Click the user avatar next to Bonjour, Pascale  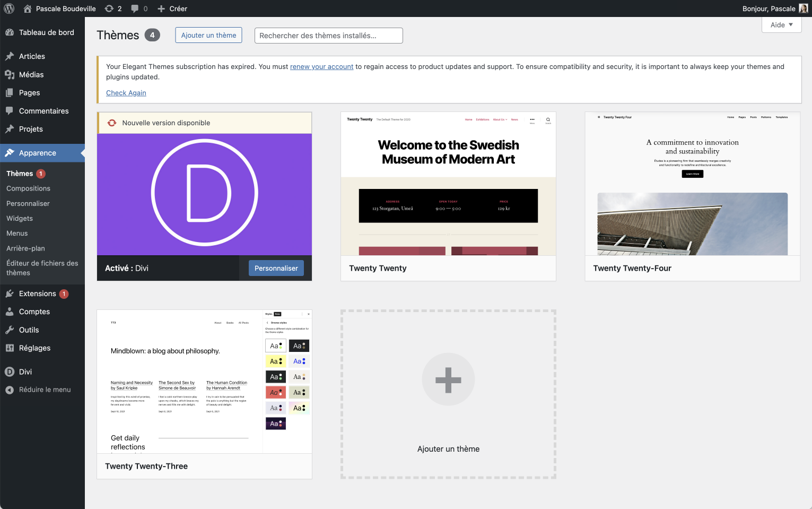[x=804, y=8]
